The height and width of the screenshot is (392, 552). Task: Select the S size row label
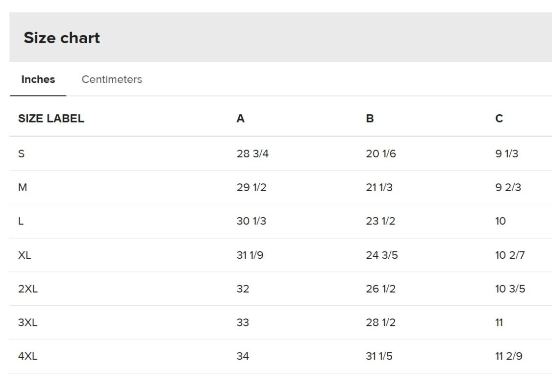coord(21,154)
